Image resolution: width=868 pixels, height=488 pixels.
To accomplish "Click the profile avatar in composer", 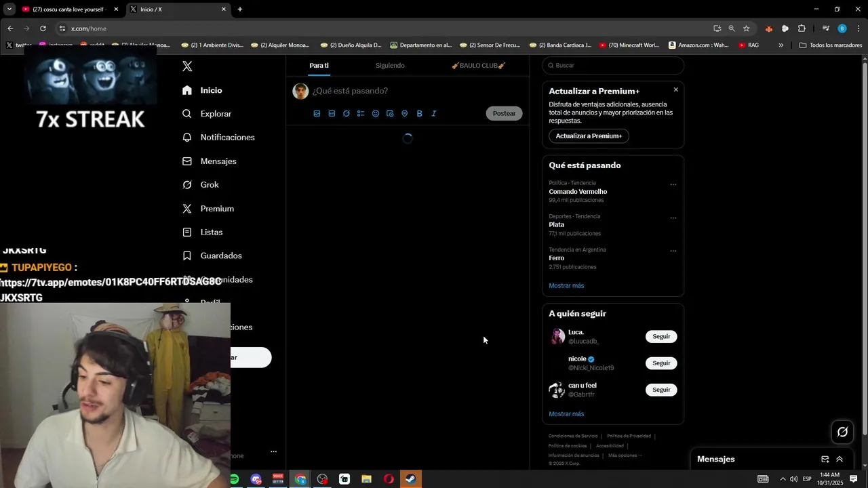I will tap(300, 91).
